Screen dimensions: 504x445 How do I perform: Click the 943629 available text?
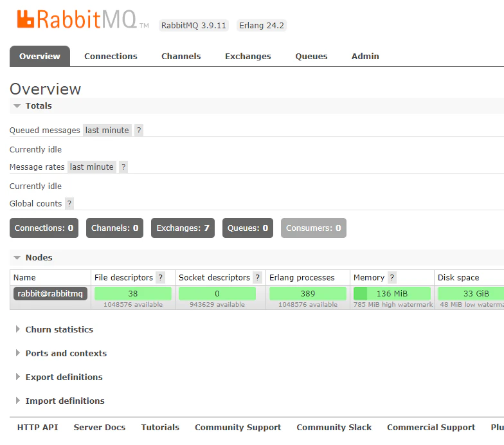(x=217, y=305)
